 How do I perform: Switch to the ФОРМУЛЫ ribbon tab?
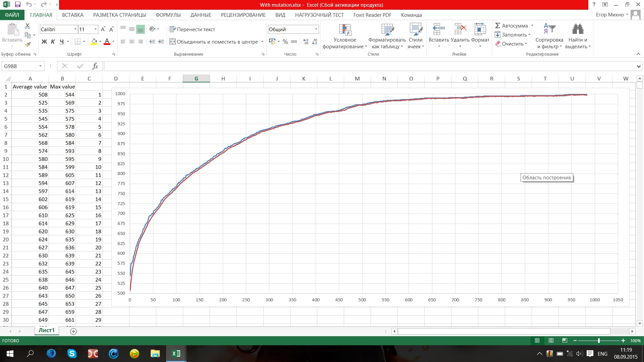pos(168,15)
